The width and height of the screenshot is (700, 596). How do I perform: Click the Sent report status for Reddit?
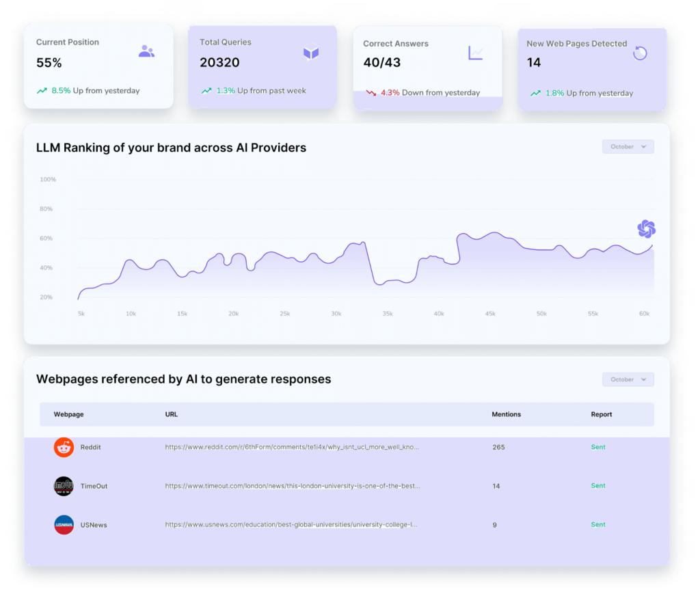598,447
